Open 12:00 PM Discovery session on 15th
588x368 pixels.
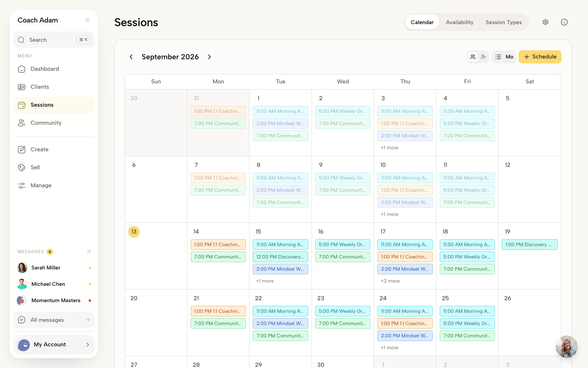click(280, 257)
